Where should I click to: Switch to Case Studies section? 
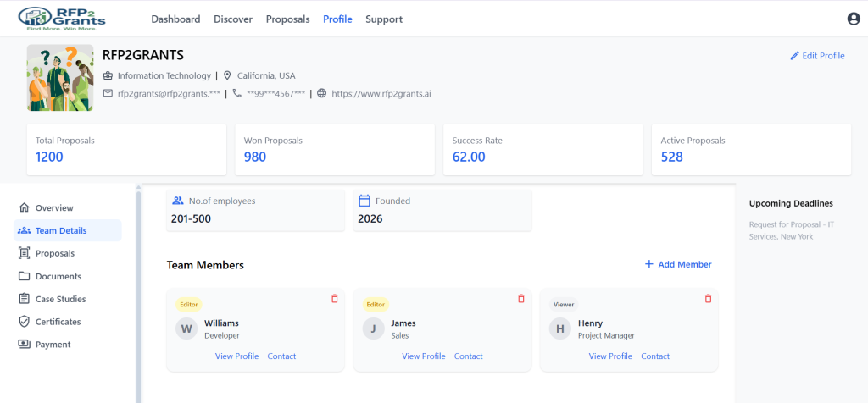tap(60, 299)
